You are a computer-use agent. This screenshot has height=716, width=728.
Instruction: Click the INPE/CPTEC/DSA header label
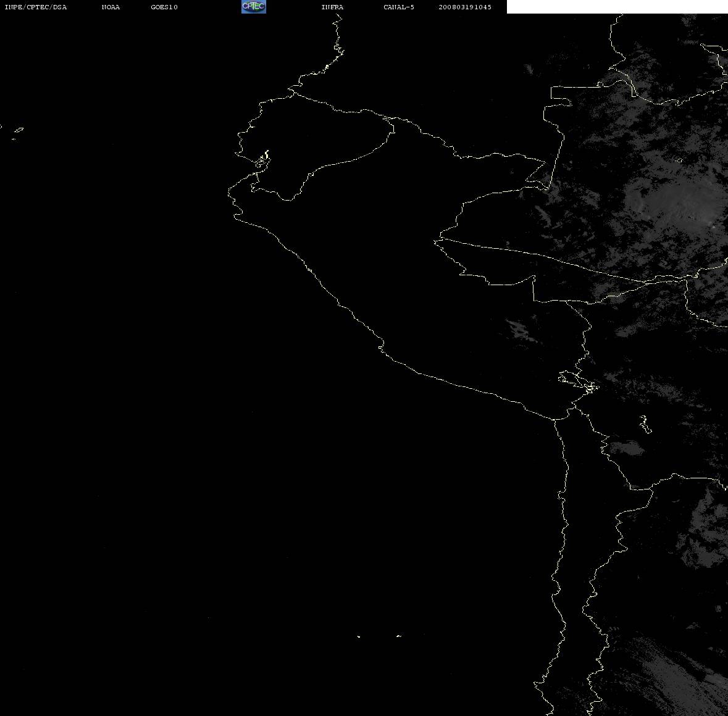pyautogui.click(x=36, y=7)
